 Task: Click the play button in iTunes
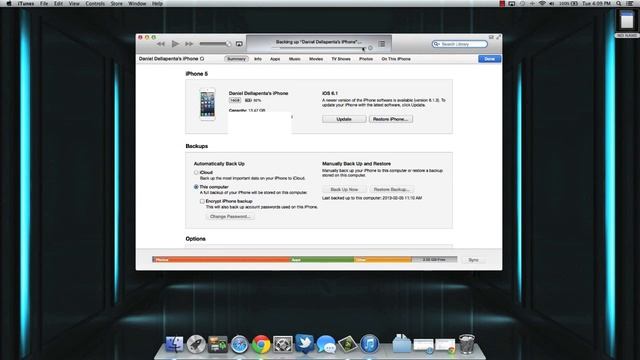pos(175,44)
